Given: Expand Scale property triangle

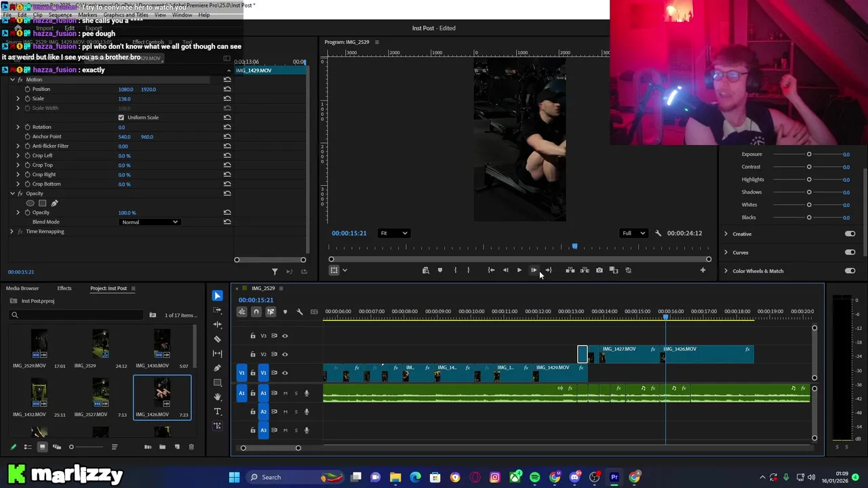Looking at the screenshot, I should pyautogui.click(x=18, y=98).
